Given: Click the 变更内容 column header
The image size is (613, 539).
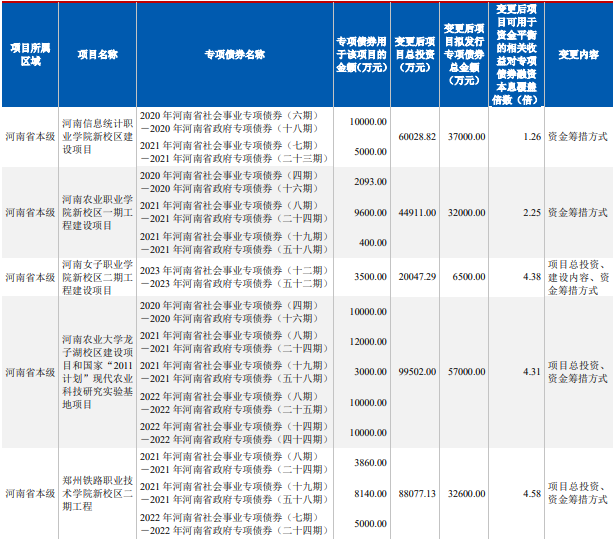Looking at the screenshot, I should 580,54.
